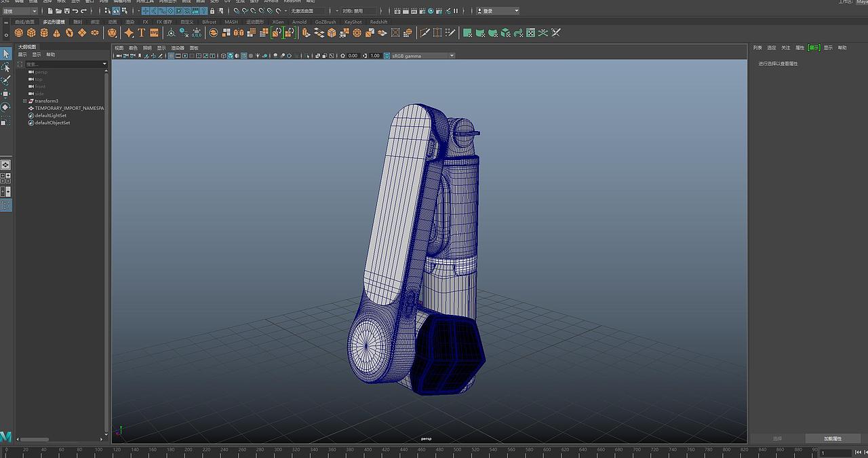
Task: Click the Multi-Cut tool shelf icon
Action: coord(425,33)
